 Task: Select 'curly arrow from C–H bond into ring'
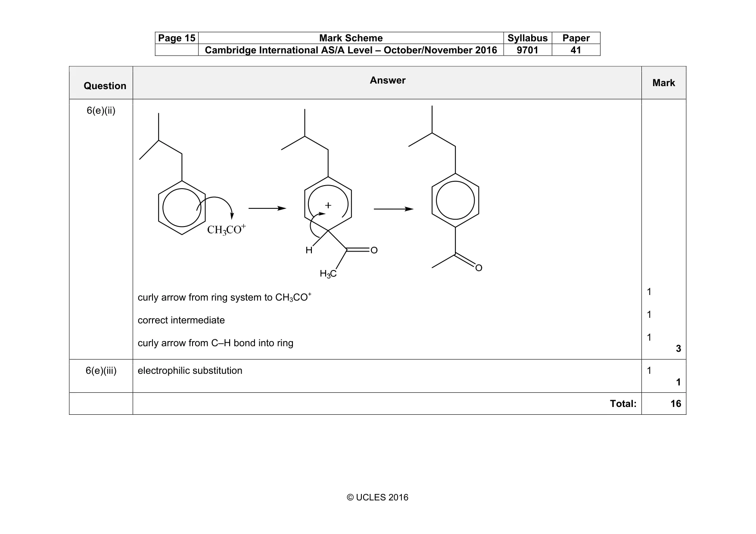(215, 343)
